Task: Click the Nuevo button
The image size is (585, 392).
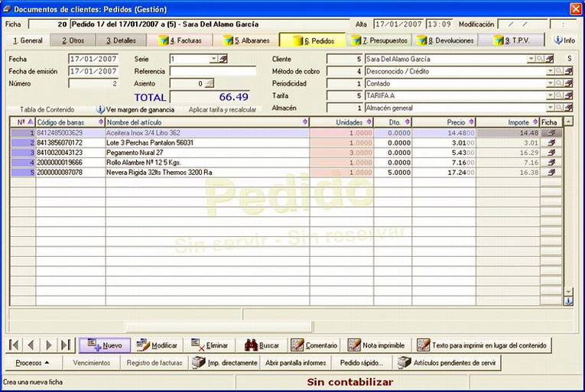Action: point(105,345)
